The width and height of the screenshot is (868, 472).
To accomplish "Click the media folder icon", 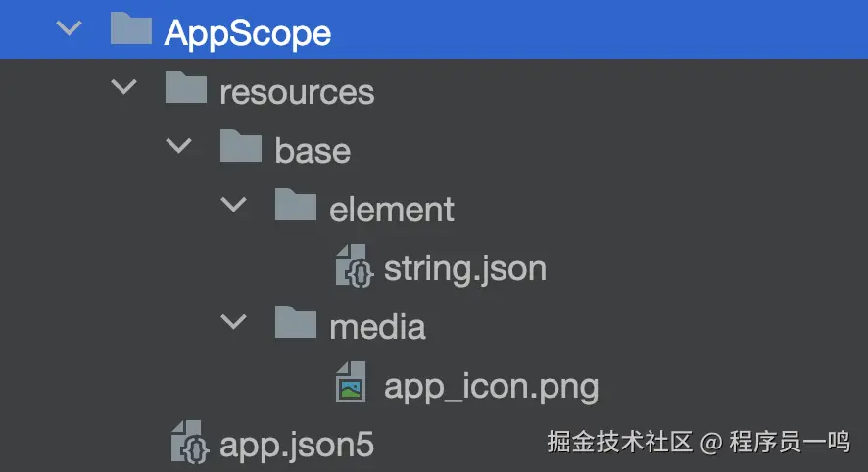I will (x=296, y=324).
